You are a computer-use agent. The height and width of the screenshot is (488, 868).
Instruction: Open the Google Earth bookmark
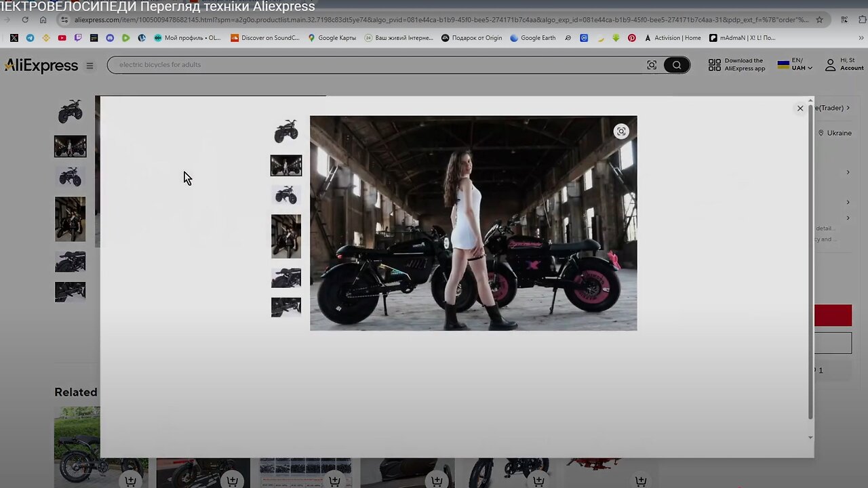[533, 38]
